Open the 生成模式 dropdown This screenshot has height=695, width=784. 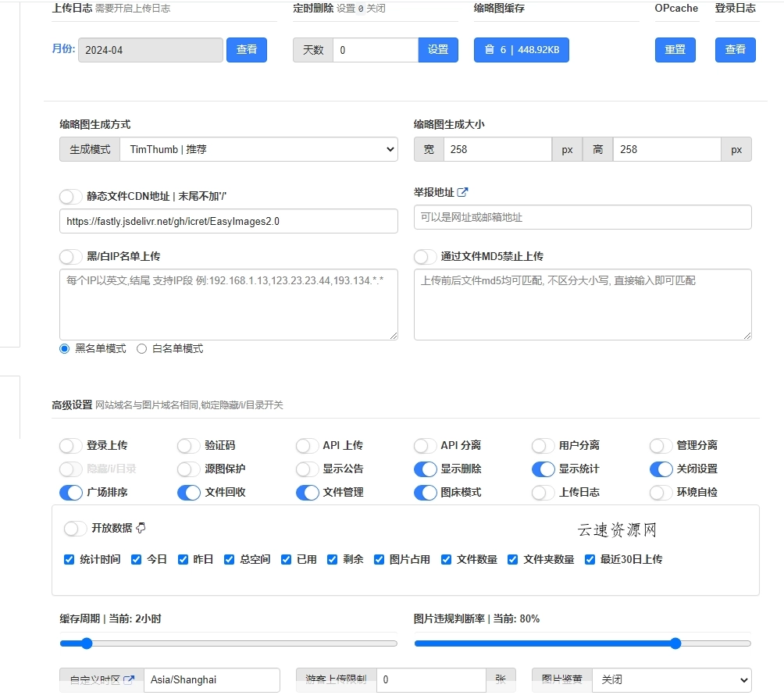[258, 149]
